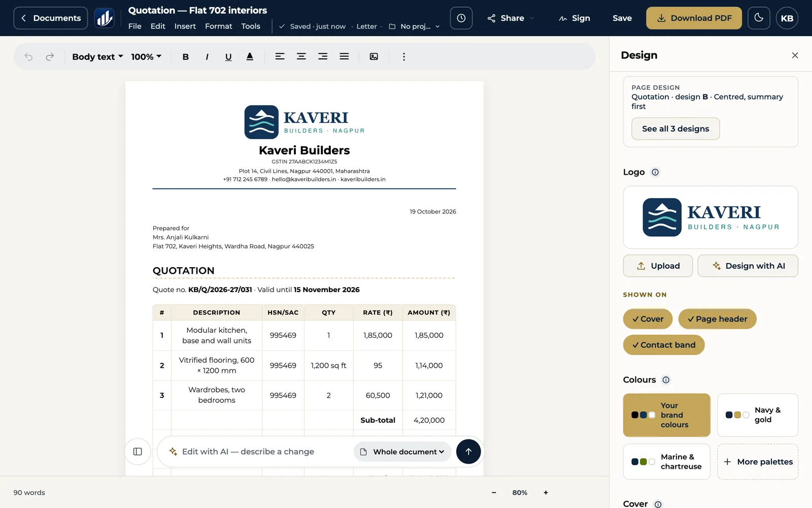Center align the text

click(301, 57)
